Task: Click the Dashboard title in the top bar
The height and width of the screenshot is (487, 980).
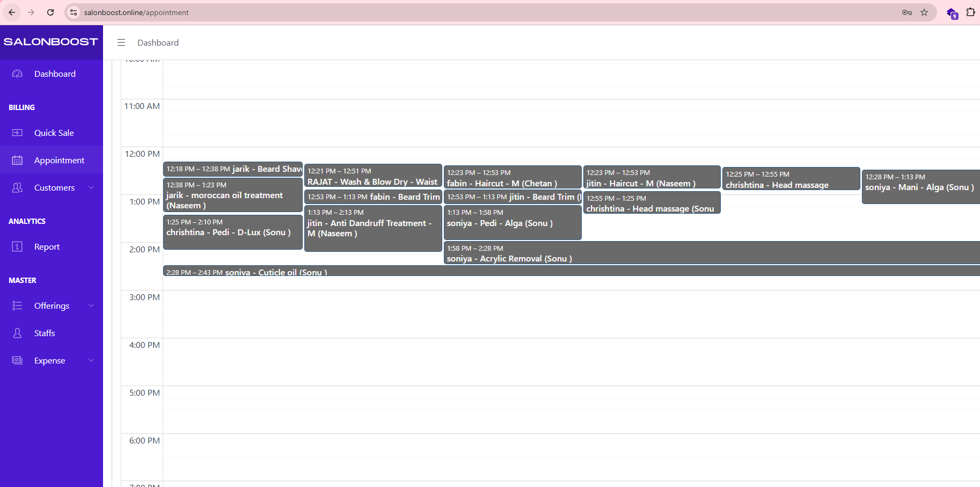Action: click(x=158, y=42)
